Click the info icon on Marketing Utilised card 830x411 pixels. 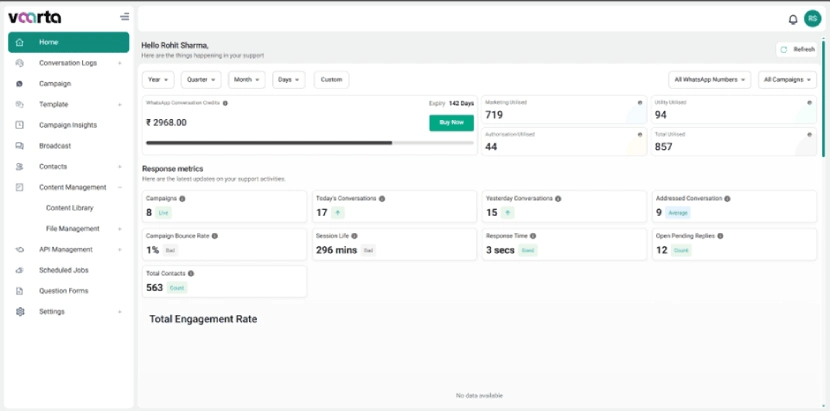640,102
